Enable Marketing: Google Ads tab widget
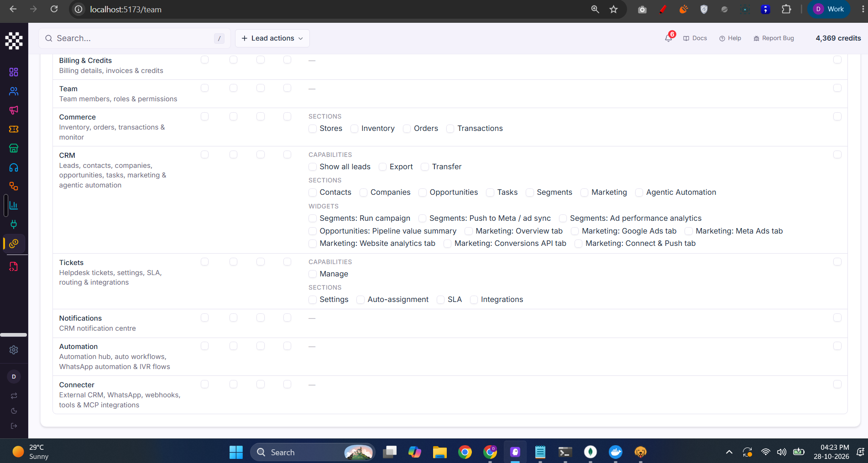This screenshot has height=463, width=868. 575,231
